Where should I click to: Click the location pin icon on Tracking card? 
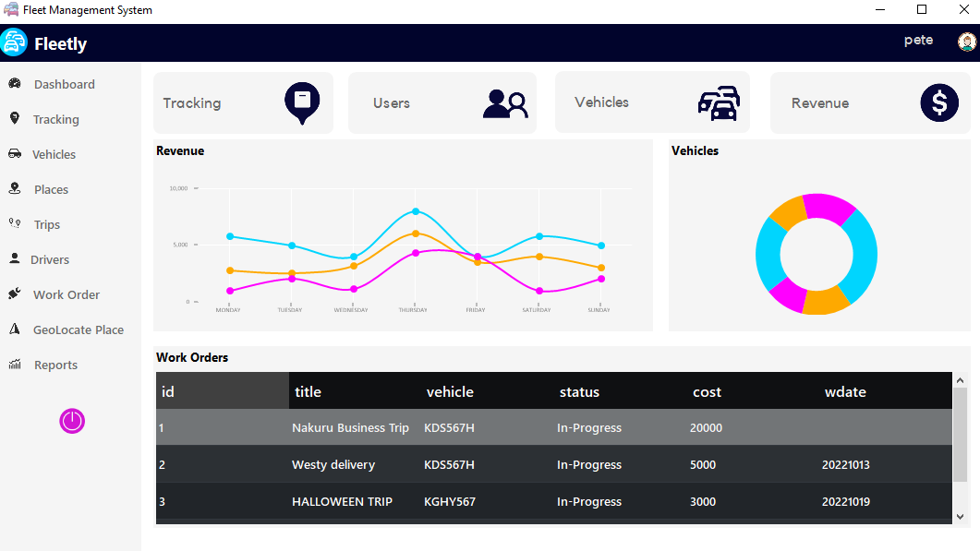(301, 102)
